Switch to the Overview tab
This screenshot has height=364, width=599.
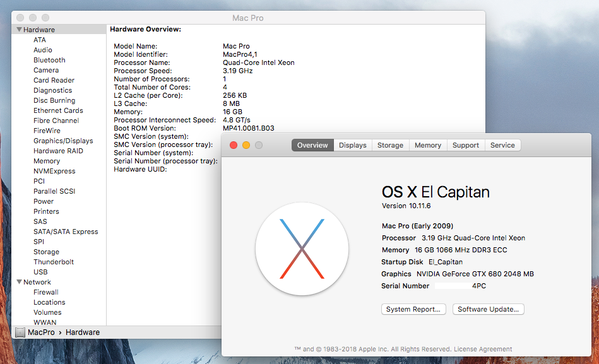coord(312,145)
